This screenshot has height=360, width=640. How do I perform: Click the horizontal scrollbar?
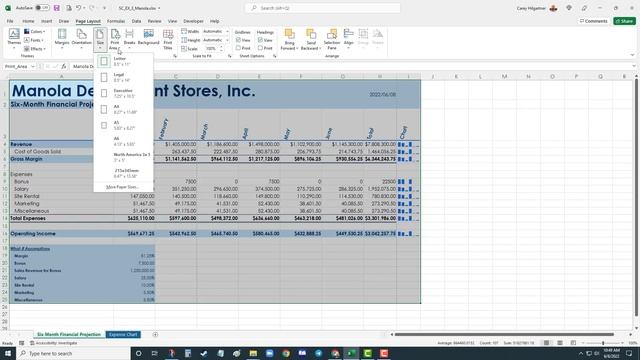[504, 335]
